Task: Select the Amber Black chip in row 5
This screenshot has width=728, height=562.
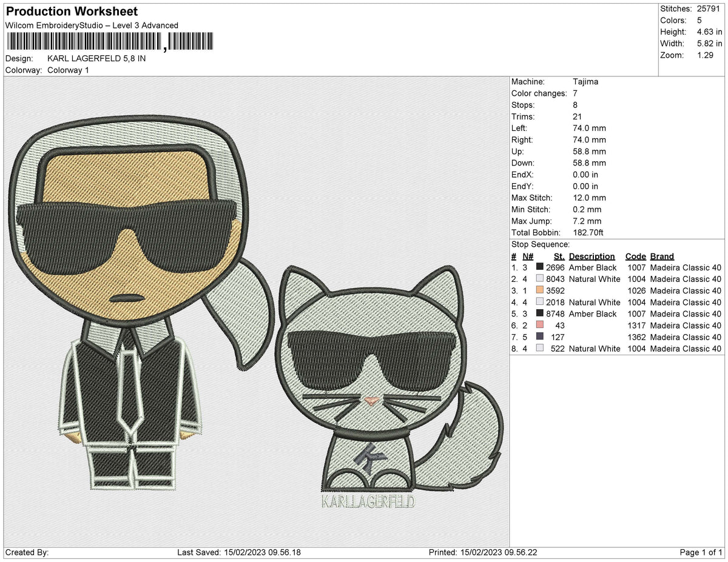Action: (x=539, y=314)
